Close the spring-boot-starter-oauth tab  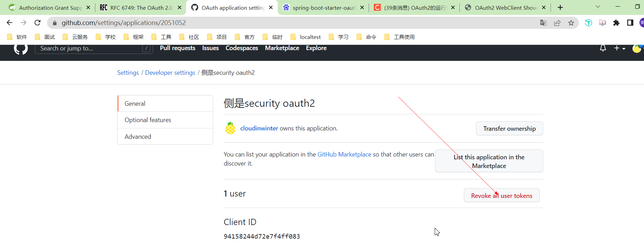362,7
